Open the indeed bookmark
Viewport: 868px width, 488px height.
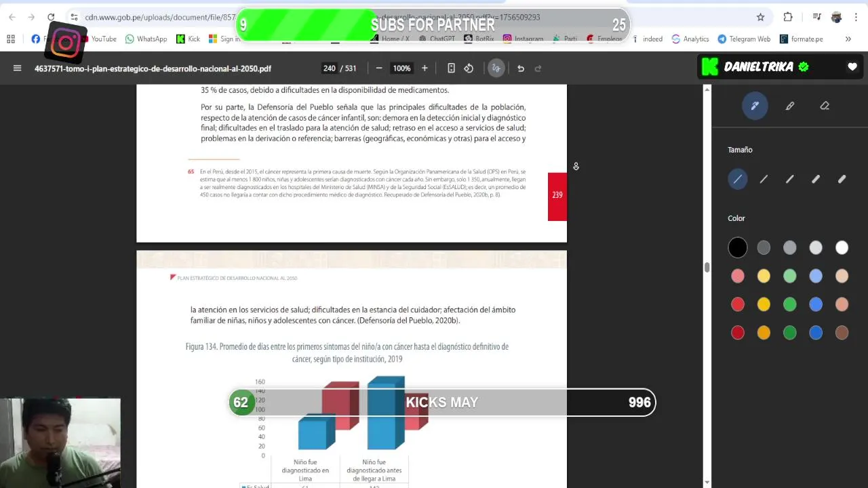[x=647, y=39]
